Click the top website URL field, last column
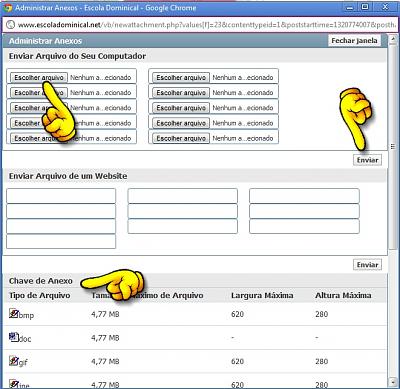 304,196
